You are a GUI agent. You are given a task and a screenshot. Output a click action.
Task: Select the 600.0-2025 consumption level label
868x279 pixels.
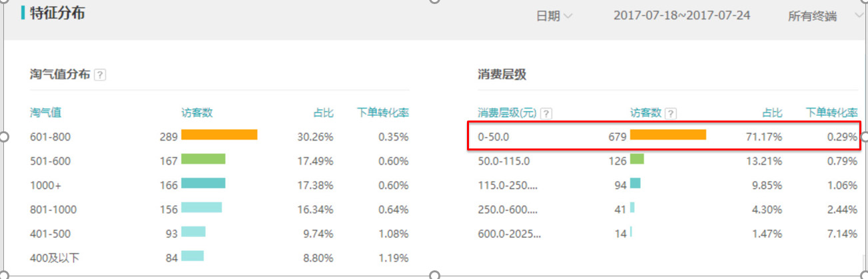510,234
